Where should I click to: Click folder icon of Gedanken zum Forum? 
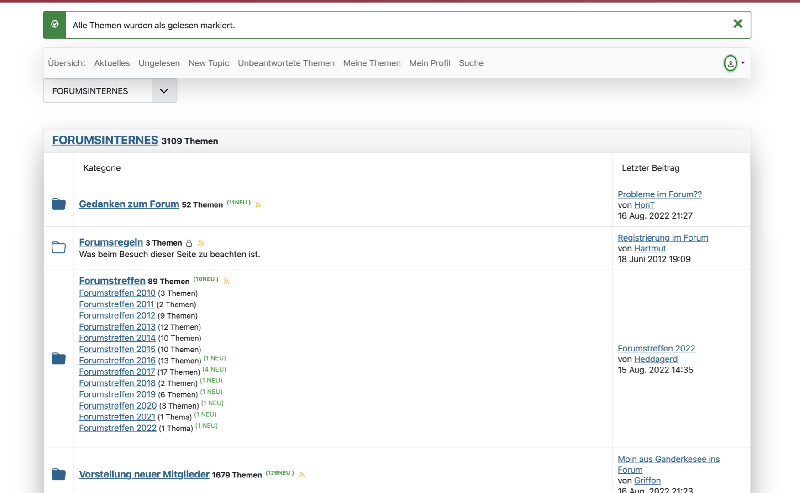tap(58, 205)
